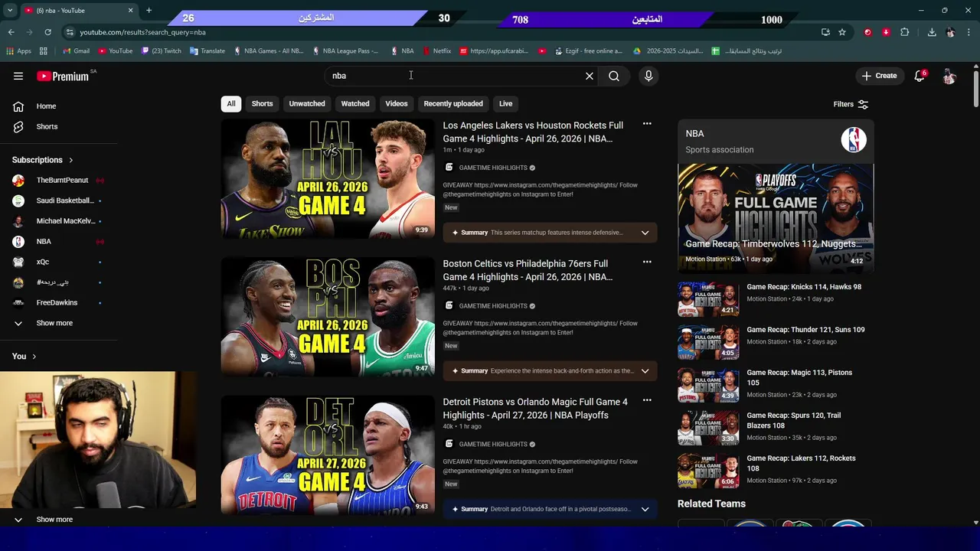
Task: Select the Shorts filter chip
Action: pyautogui.click(x=262, y=103)
